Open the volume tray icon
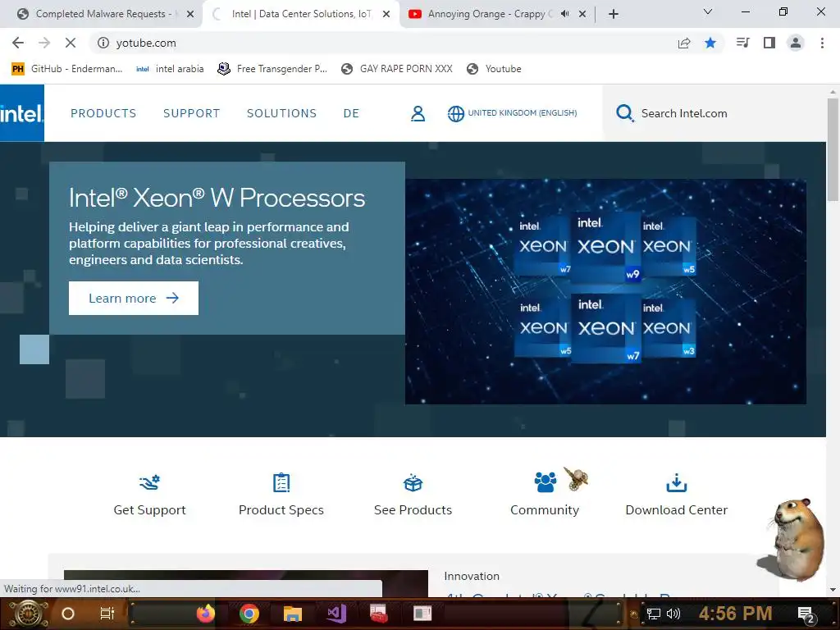This screenshot has width=840, height=630. pyautogui.click(x=673, y=614)
